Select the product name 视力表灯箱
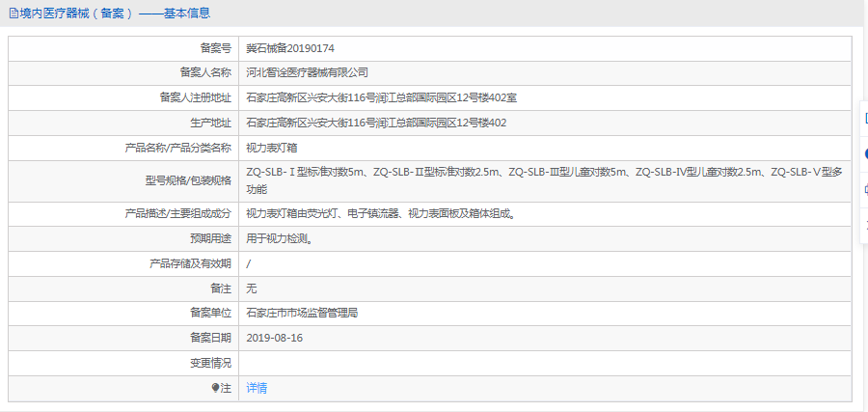Image resolution: width=868 pixels, height=412 pixels. [x=273, y=148]
